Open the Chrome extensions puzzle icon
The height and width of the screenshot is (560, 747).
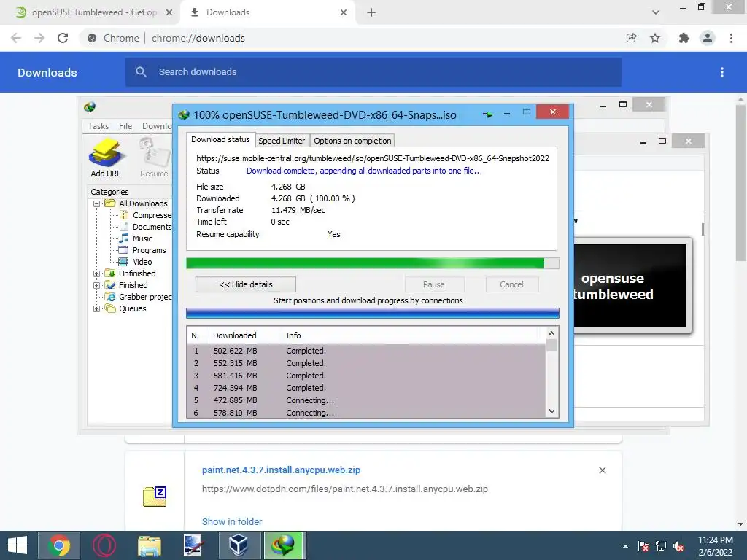coord(684,38)
